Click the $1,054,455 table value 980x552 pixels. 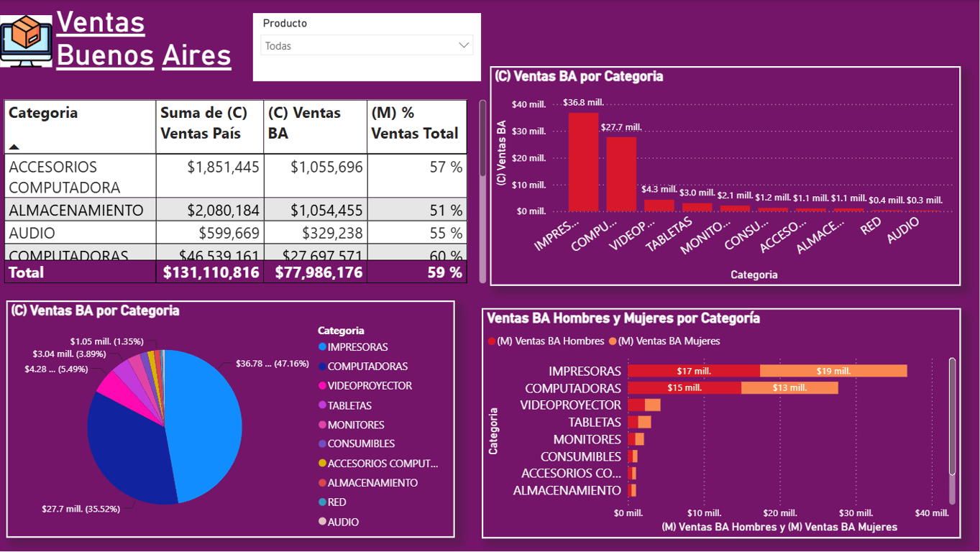click(326, 210)
